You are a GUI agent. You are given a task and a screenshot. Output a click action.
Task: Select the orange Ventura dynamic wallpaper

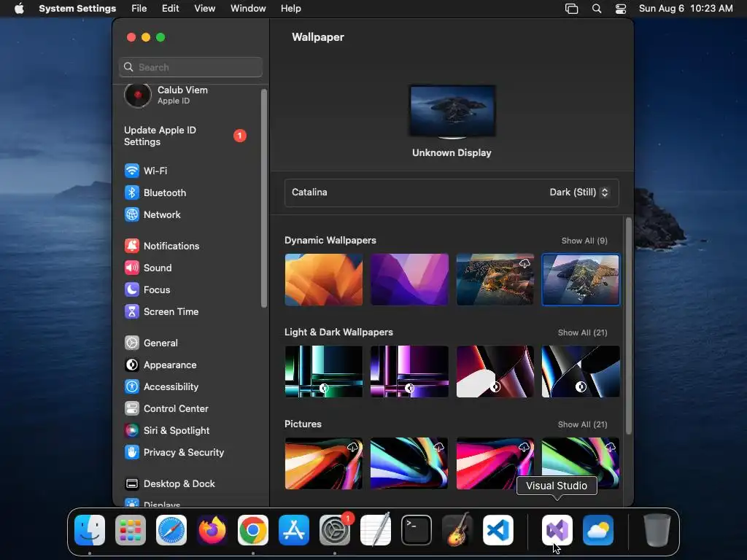[x=324, y=279]
